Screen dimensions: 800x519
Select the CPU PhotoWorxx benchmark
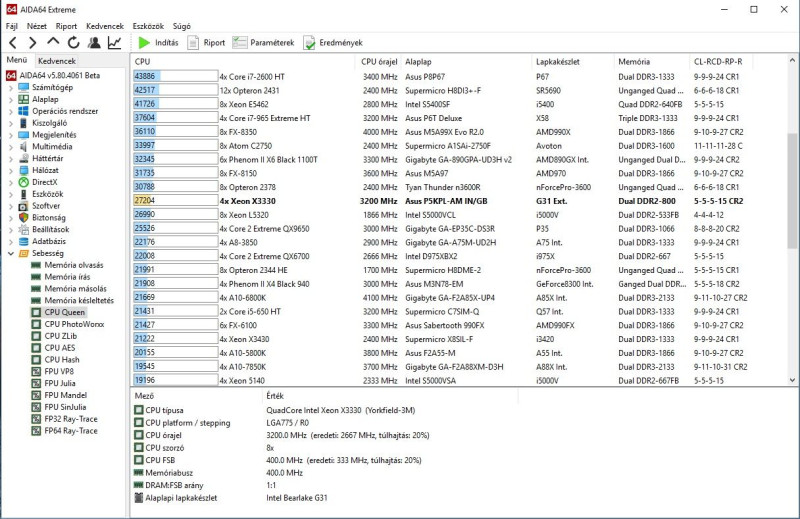74,324
